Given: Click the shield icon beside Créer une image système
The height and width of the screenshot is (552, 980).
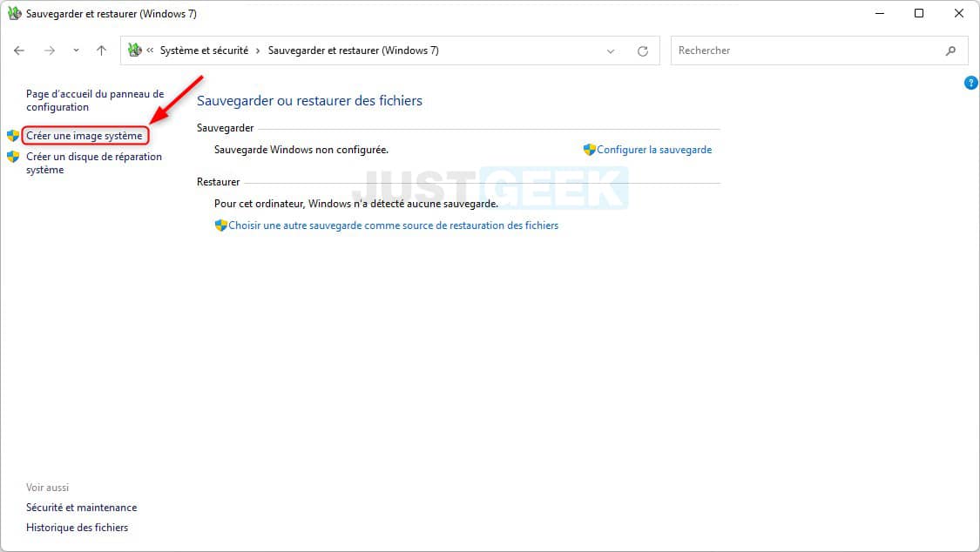Looking at the screenshot, I should click(13, 136).
